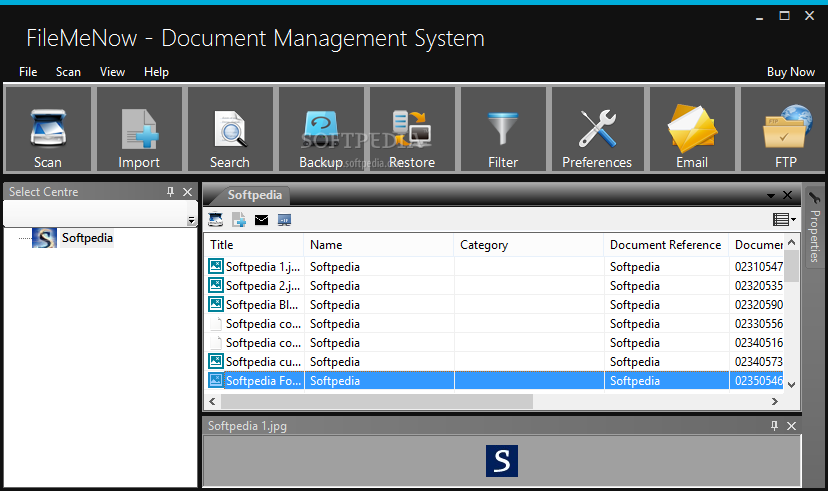Sort by the Document Reference column header

[x=666, y=245]
